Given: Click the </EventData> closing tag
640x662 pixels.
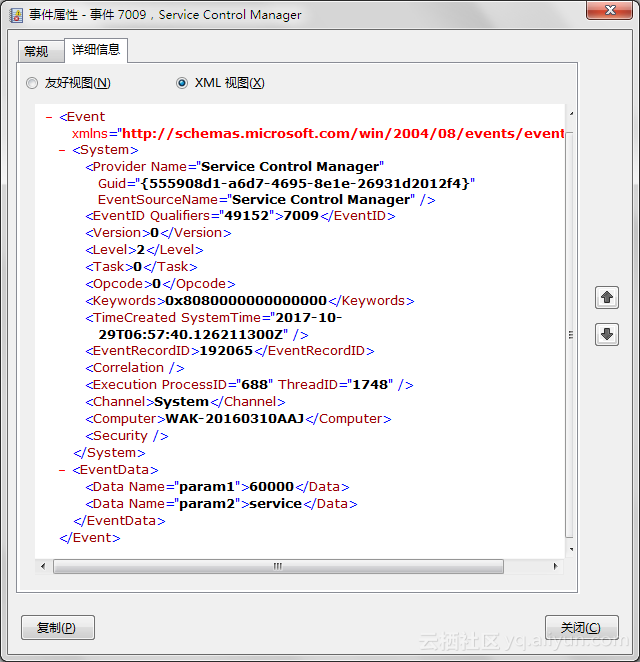Looking at the screenshot, I should 119,521.
